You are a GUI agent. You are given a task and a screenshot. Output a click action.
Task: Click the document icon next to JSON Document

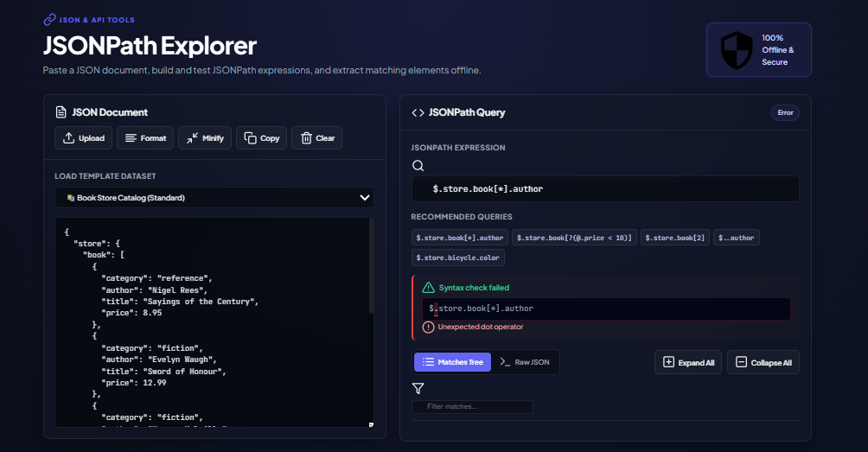(x=61, y=112)
